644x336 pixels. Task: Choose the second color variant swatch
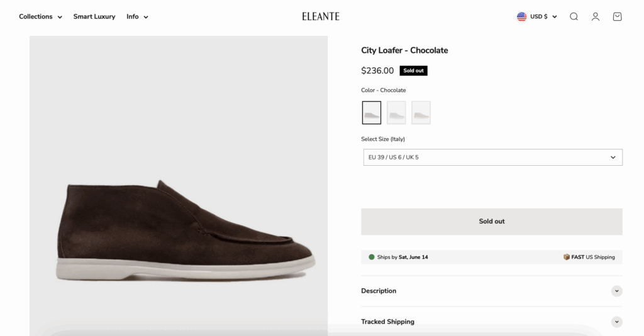[x=396, y=113]
